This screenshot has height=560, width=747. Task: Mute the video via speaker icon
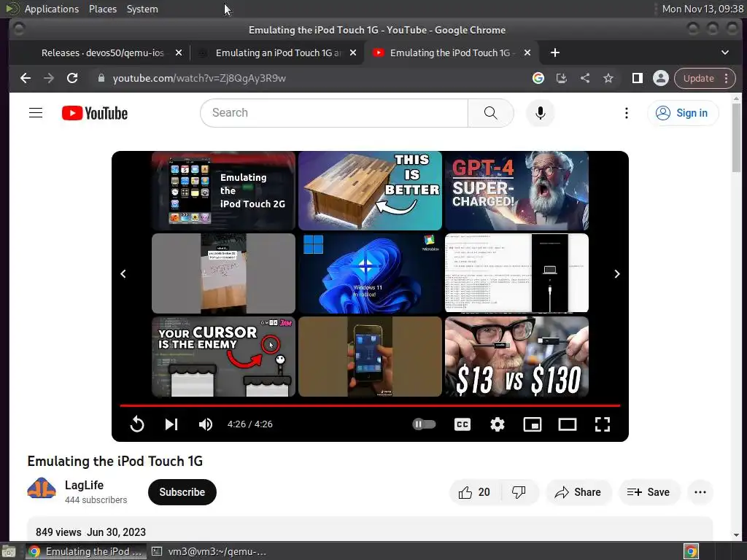click(206, 424)
